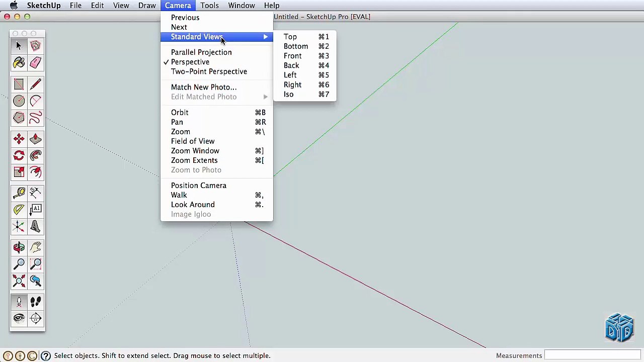Viewport: 644px width, 362px height.
Task: Open the Edit menu
Action: point(97,6)
